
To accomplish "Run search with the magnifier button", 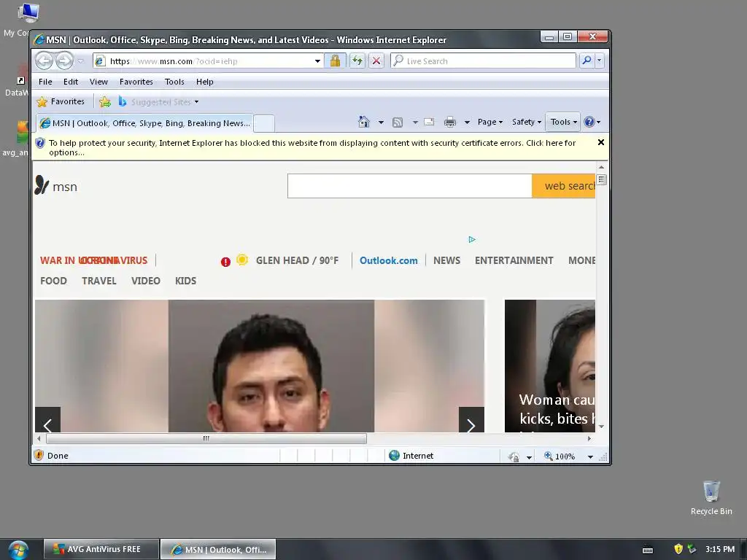I will 587,61.
